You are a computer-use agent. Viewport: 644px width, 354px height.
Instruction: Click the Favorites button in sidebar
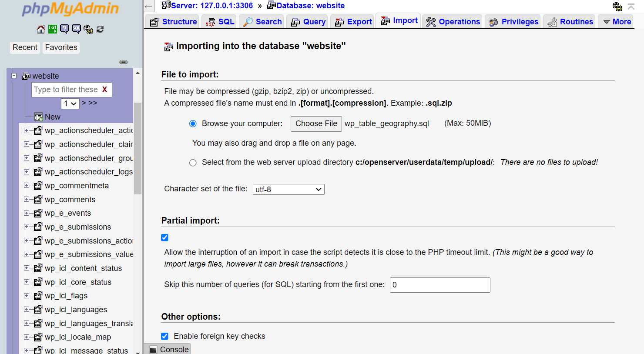[x=61, y=47]
